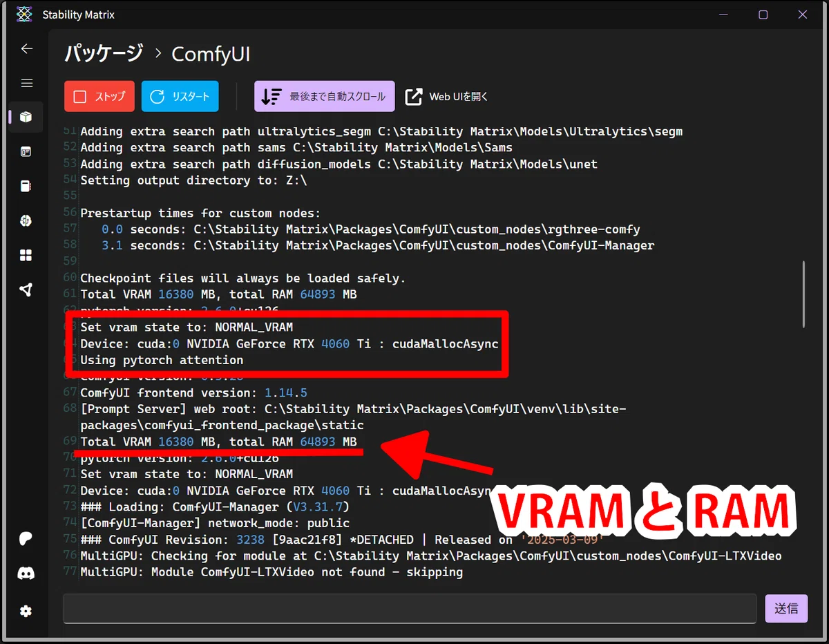Open the Checkpoint manager notebook icon
Screen dimensions: 829x644
tap(26, 186)
